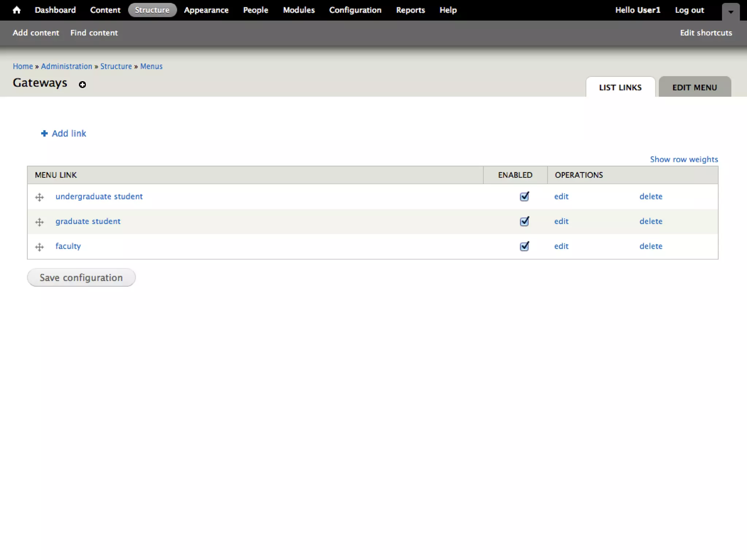The height and width of the screenshot is (560, 747).
Task: Toggle enabled checkbox for graduate student
Action: pyautogui.click(x=524, y=221)
